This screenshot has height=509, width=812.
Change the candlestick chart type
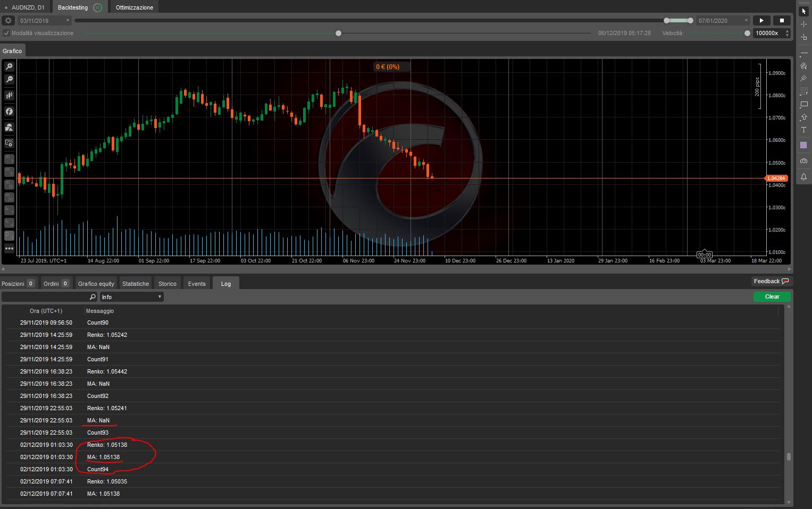click(9, 96)
